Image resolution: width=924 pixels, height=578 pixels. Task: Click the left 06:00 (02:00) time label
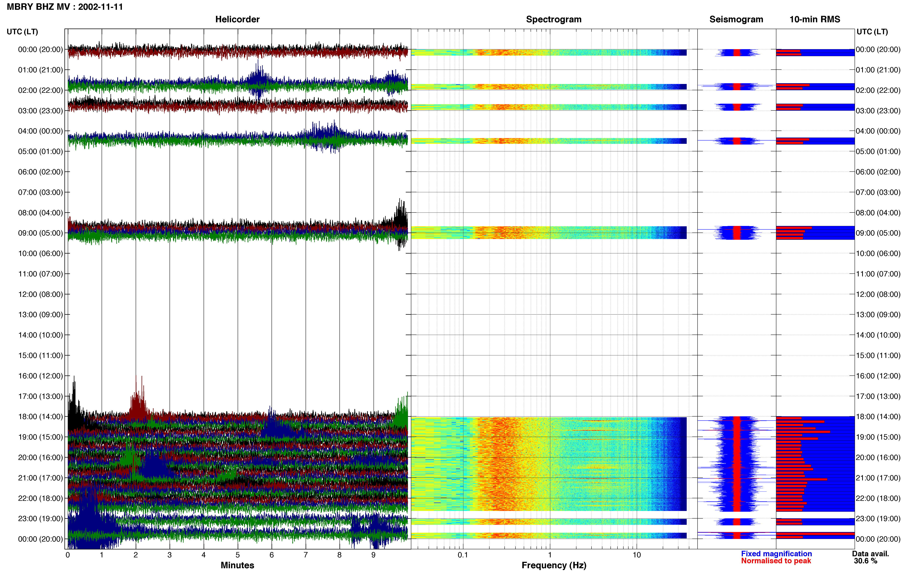click(x=40, y=172)
